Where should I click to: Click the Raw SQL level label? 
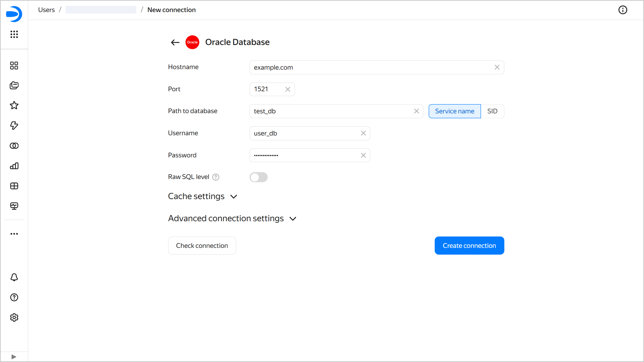[x=188, y=177]
